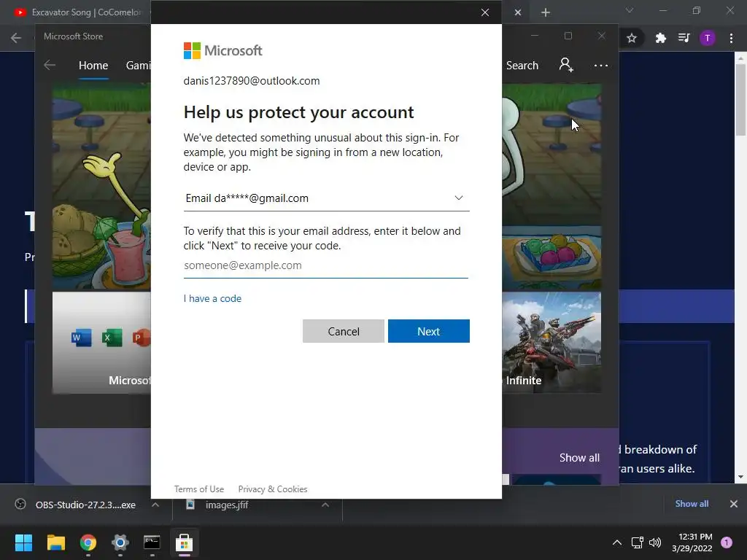Open Chrome extensions puzzle icon
747x560 pixels.
click(660, 38)
